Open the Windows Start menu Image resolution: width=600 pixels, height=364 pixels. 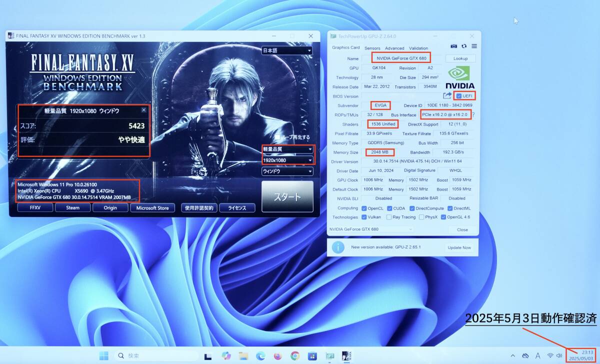(x=104, y=356)
